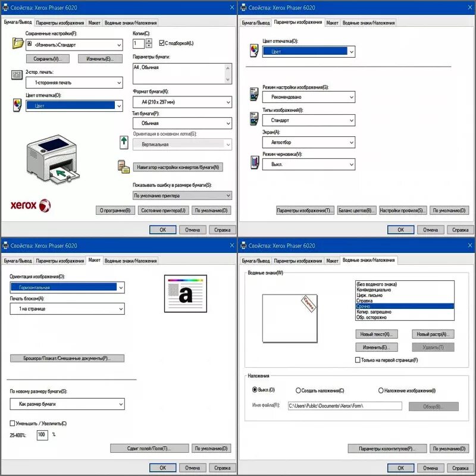Click image adjustment mode icon
Viewport: 476px width, 476px height.
click(x=254, y=94)
